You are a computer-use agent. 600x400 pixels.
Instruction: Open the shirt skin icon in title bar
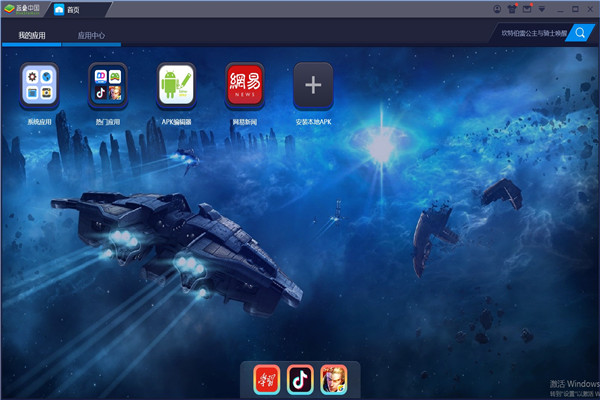512,9
